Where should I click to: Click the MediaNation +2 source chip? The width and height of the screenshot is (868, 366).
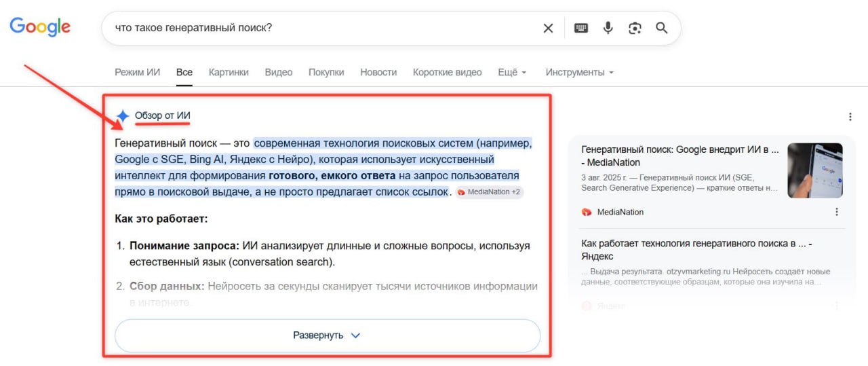(x=489, y=192)
